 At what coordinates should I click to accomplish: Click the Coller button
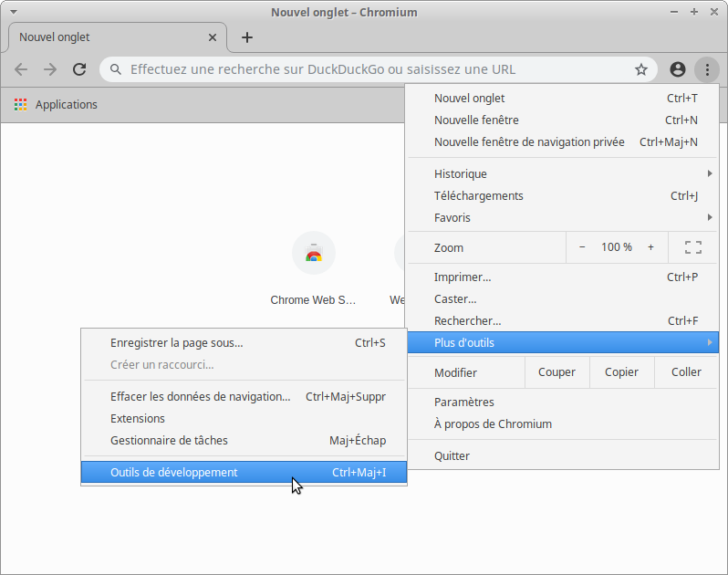tap(686, 372)
